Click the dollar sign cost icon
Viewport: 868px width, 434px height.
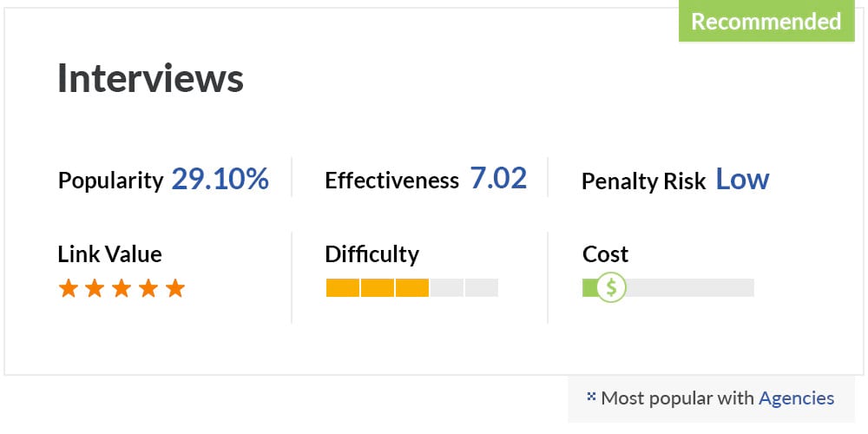pos(611,287)
